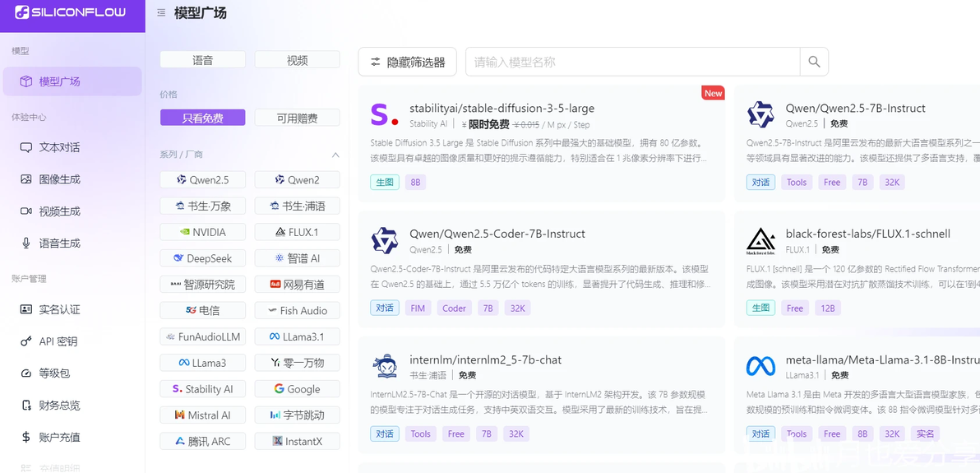
Task: Collapse the 系列/厂商 section chevron
Action: 335,155
